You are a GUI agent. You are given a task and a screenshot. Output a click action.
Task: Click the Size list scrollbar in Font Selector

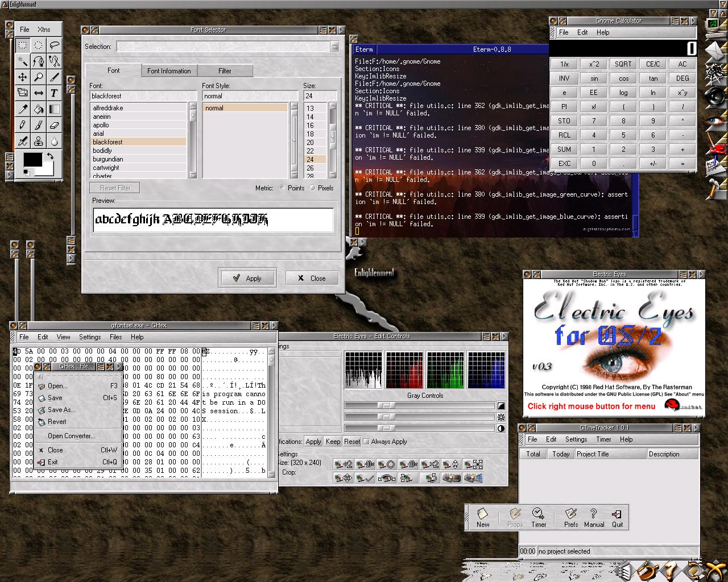coord(333,140)
